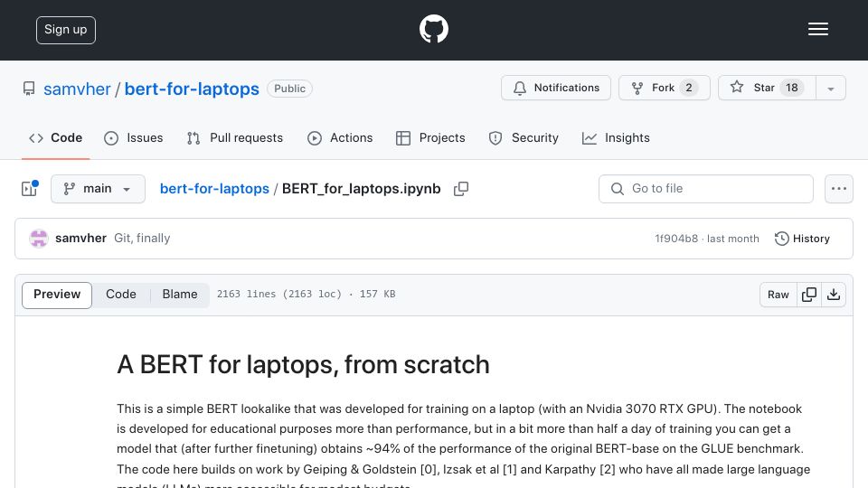
Task: Click the star count 18
Action: [x=792, y=88]
